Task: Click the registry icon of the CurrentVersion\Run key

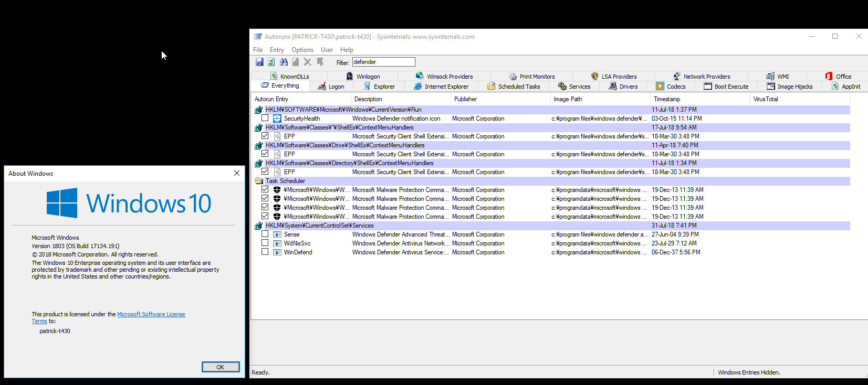Action: click(258, 110)
